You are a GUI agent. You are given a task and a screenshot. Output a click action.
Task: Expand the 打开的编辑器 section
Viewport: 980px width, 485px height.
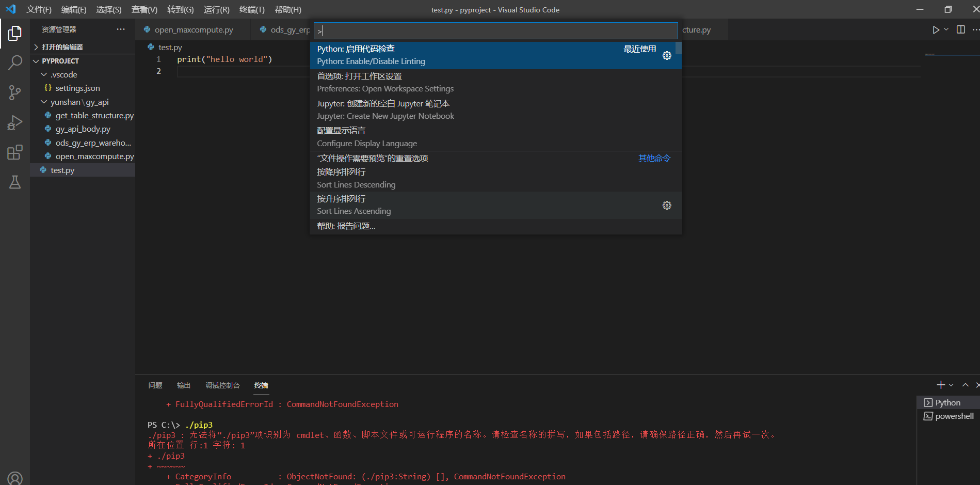[83, 47]
